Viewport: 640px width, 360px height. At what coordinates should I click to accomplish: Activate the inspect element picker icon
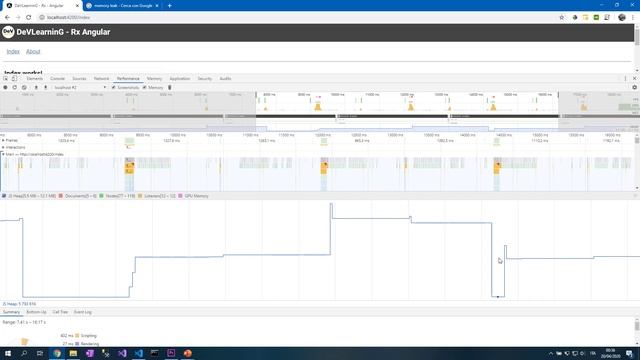(x=5, y=78)
